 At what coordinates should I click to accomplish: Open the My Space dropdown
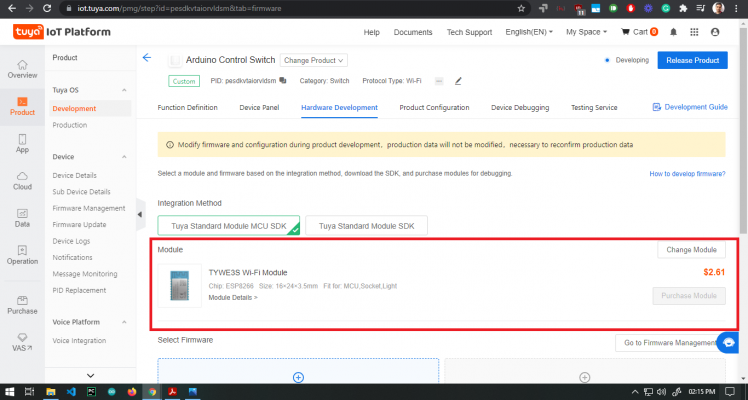[x=586, y=32]
